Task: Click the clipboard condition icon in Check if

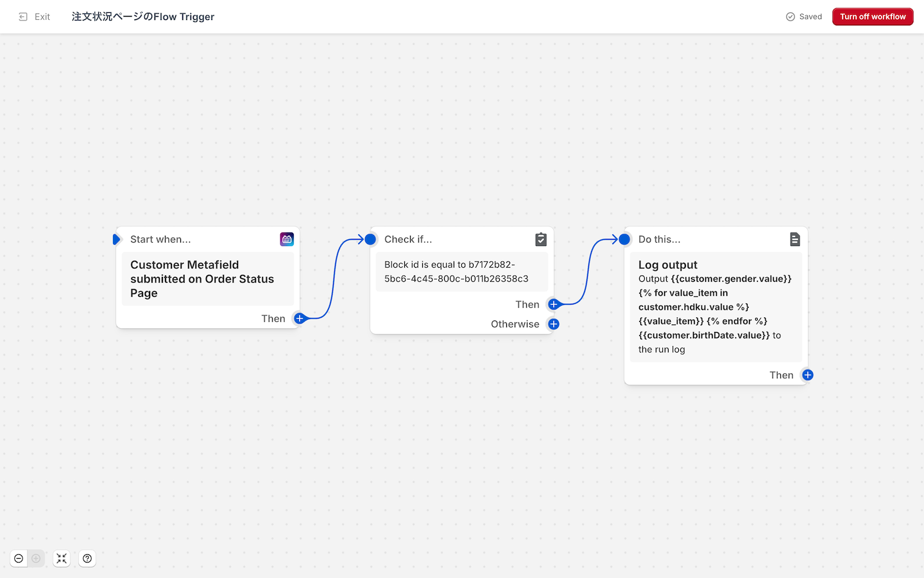Action: (541, 240)
